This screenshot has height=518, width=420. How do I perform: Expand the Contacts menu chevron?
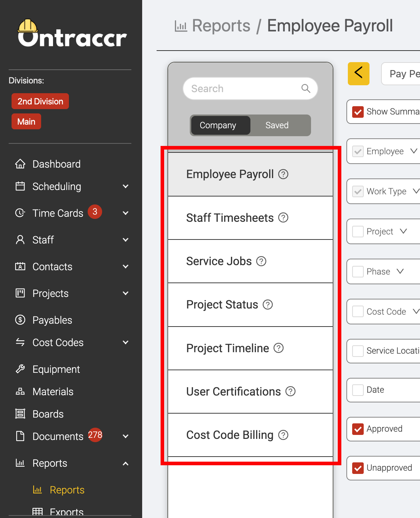(x=126, y=267)
